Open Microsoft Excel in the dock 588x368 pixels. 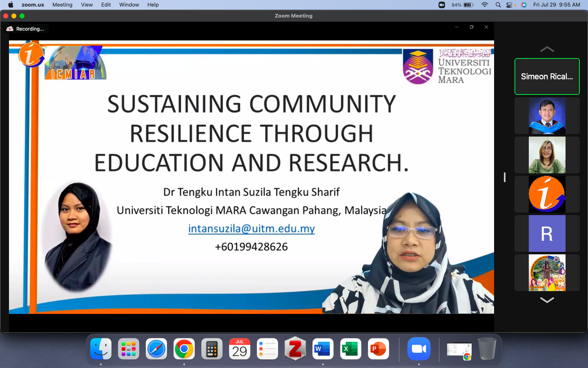point(350,349)
